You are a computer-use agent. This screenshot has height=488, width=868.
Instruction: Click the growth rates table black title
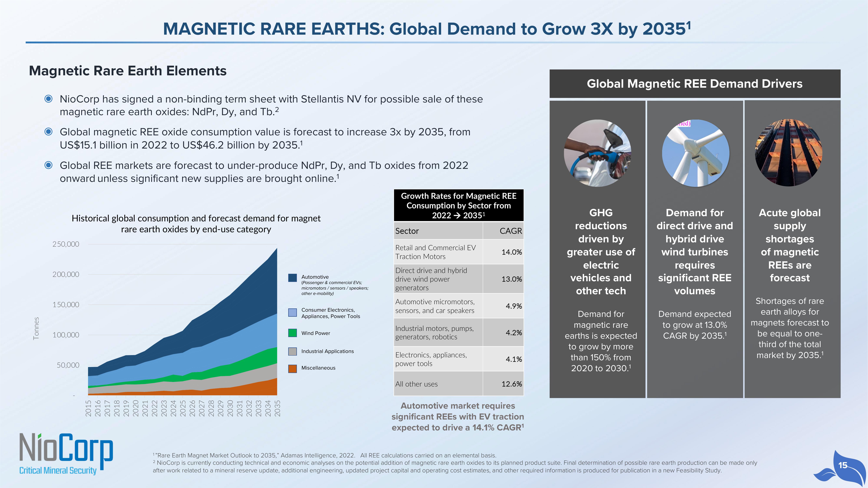coord(459,205)
